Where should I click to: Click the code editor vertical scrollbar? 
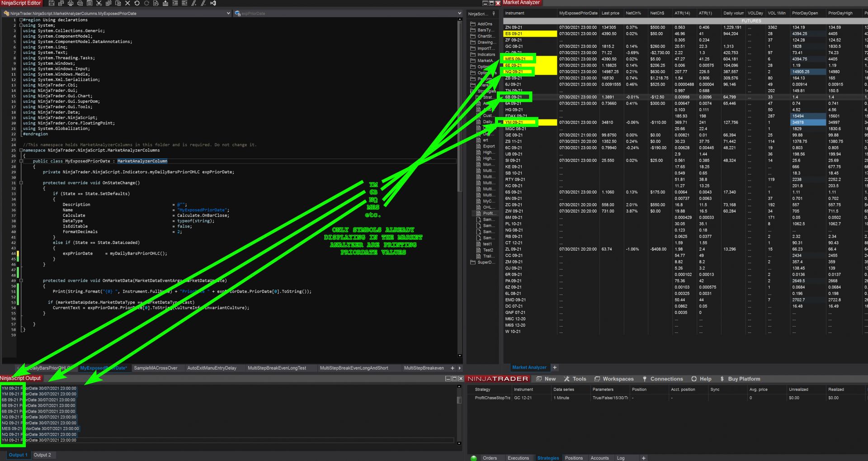[460, 187]
